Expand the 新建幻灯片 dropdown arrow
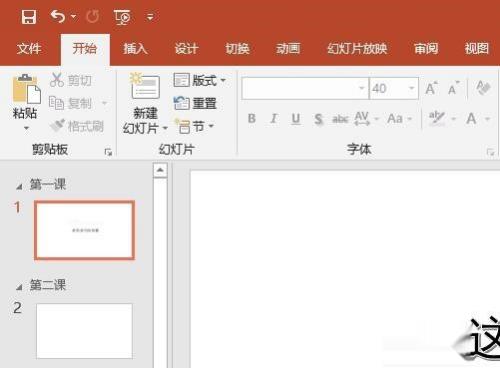 (x=165, y=128)
